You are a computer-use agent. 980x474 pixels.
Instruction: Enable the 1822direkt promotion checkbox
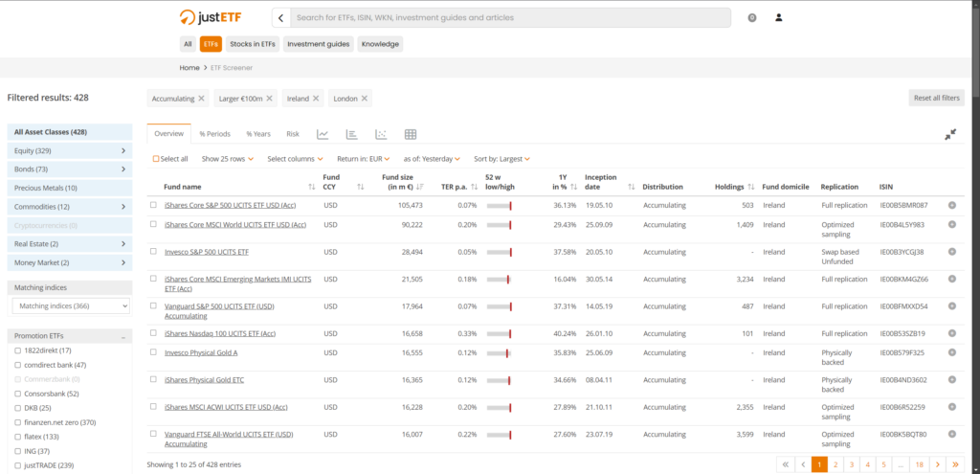pos(18,350)
